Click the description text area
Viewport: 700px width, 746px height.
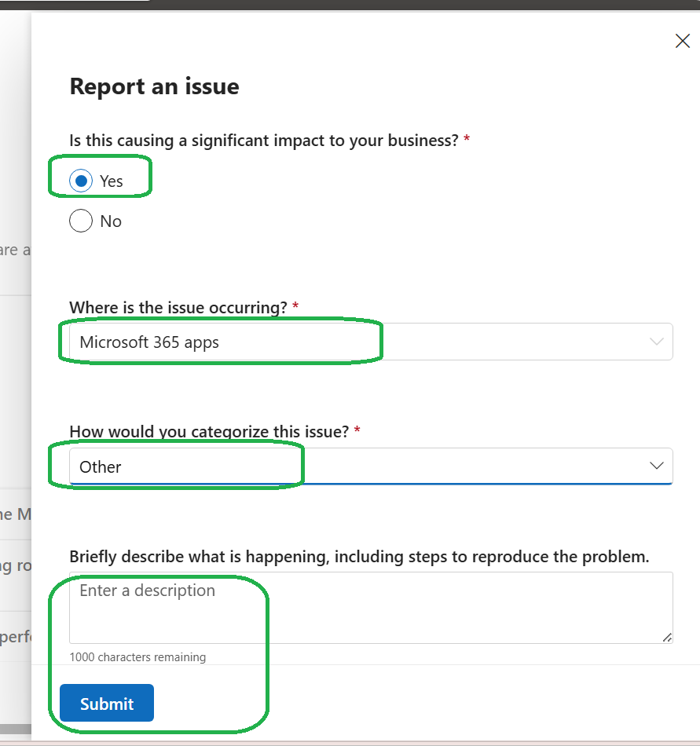click(x=371, y=608)
